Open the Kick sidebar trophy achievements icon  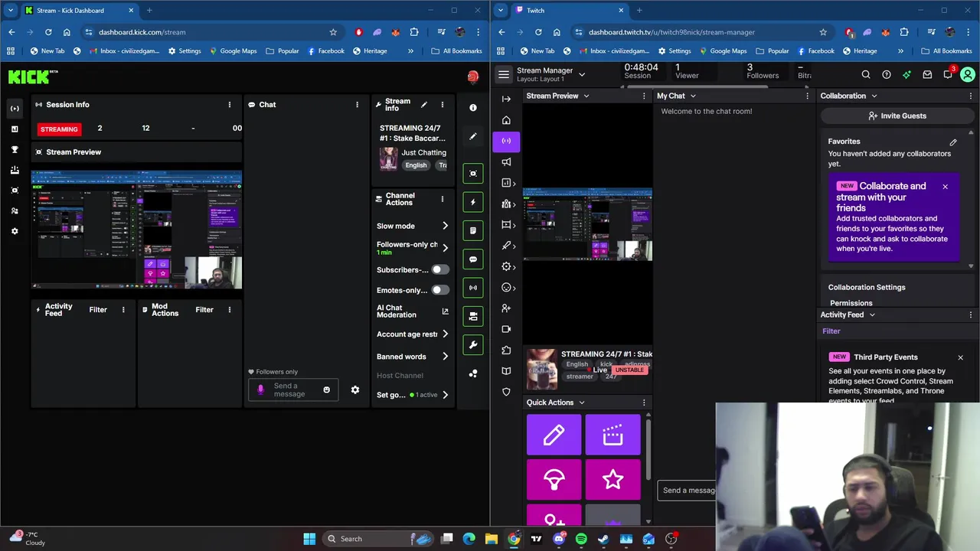click(x=15, y=149)
